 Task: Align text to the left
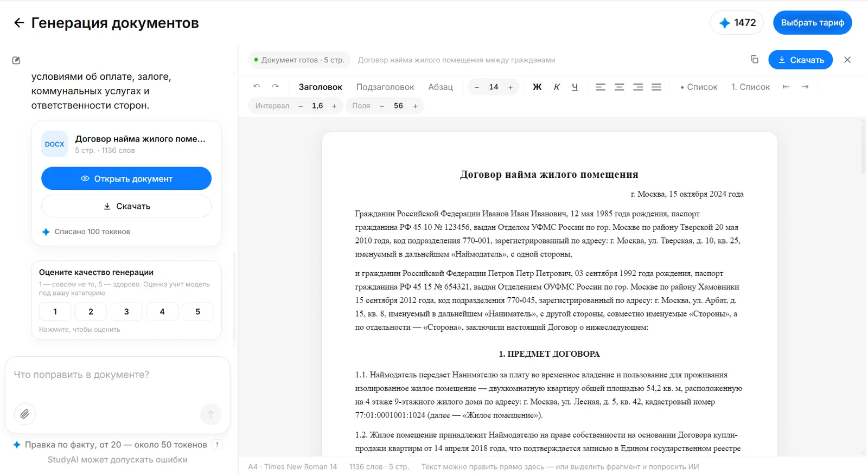(x=601, y=87)
